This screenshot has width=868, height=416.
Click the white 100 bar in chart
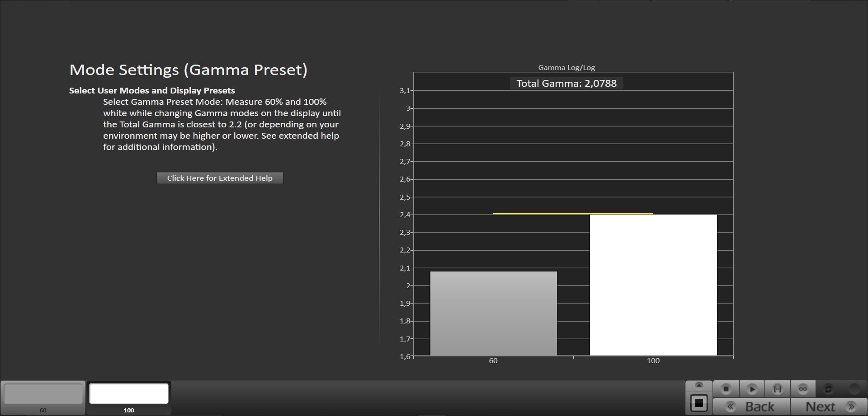(653, 285)
